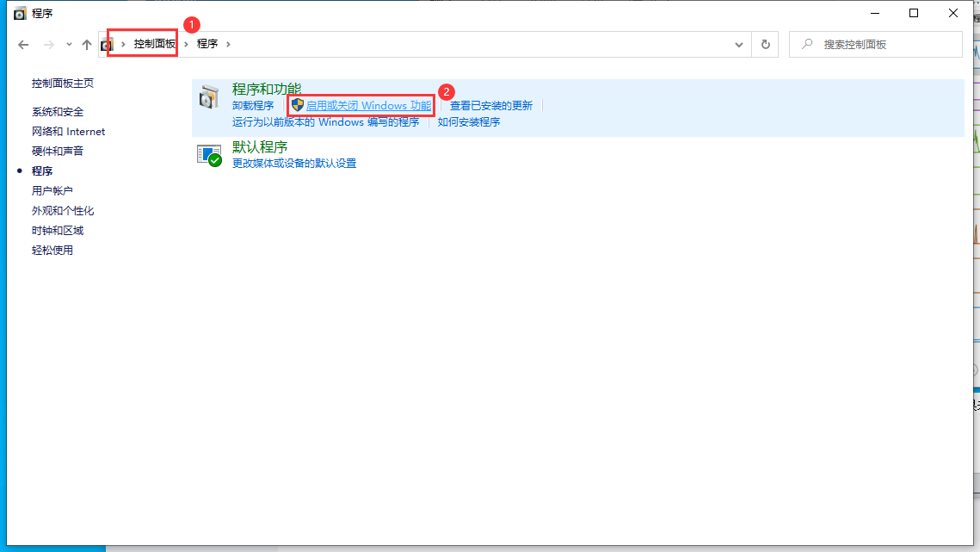Open 硬件和声音 category
Viewport: 980px width, 552px height.
coord(58,151)
